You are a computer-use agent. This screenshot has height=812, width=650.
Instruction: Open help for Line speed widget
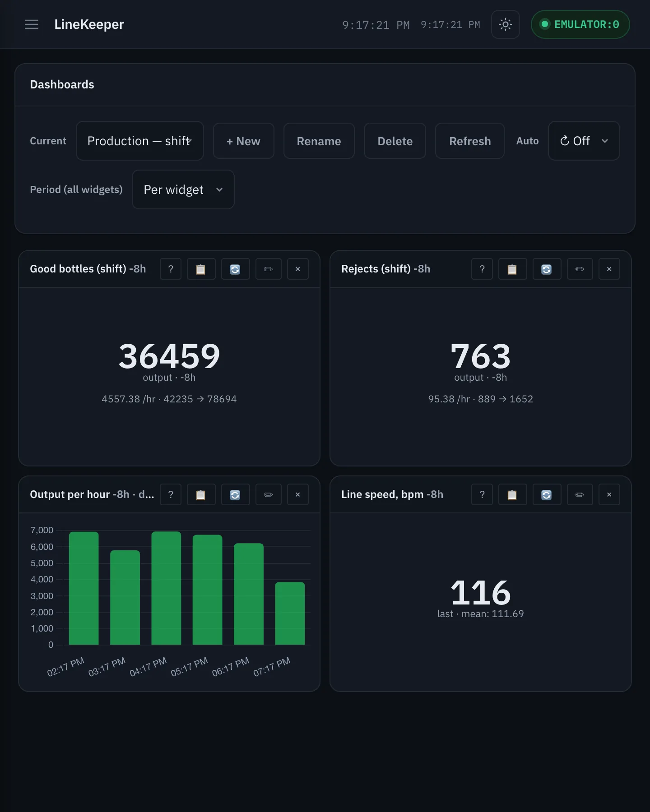482,494
